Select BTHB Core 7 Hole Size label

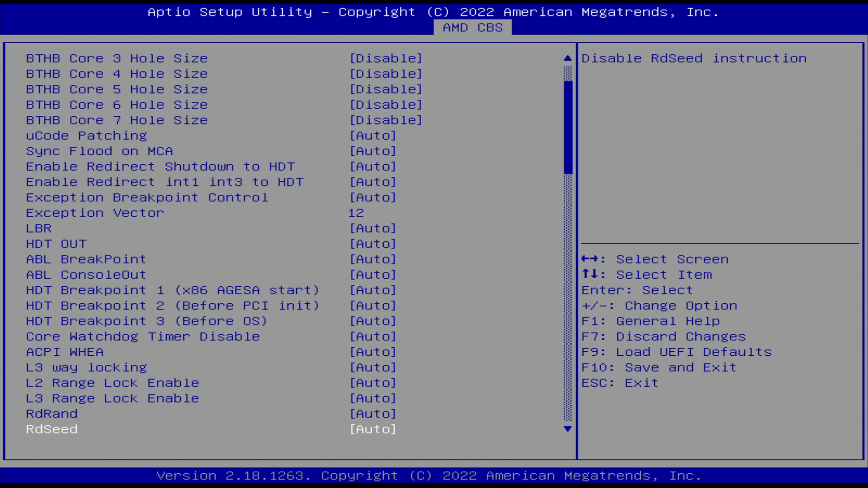(x=117, y=120)
